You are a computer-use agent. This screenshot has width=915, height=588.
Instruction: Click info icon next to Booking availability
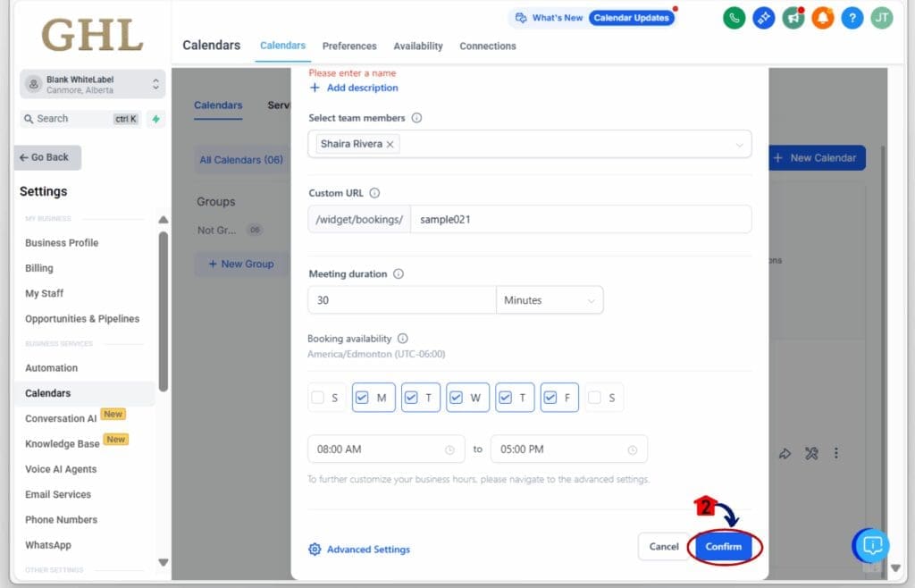point(403,339)
